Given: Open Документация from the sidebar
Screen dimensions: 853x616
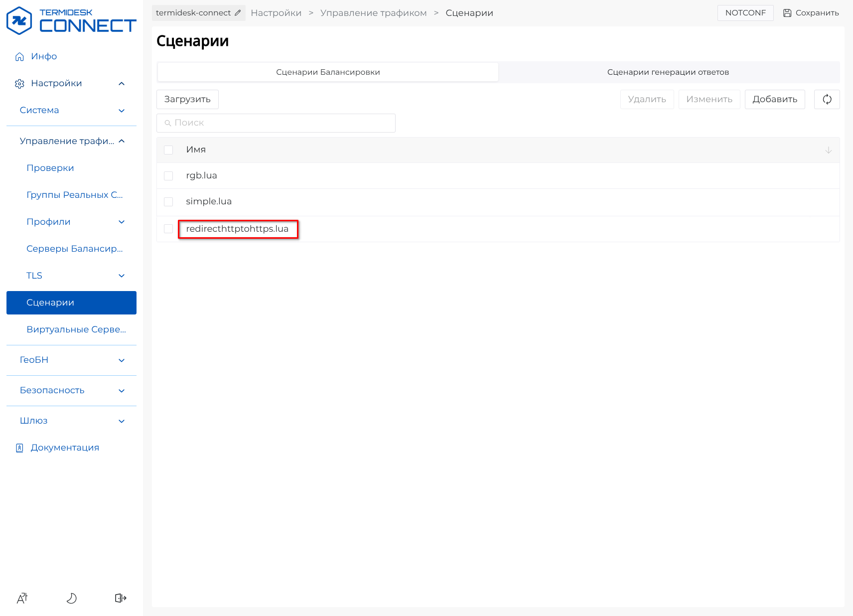Looking at the screenshot, I should click(x=65, y=448).
